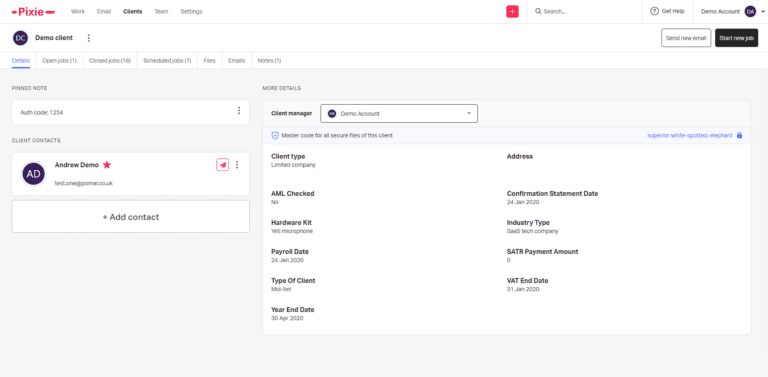Image resolution: width=768 pixels, height=377 pixels.
Task: Click the Mid-tier Type Of Client value
Action: point(282,289)
